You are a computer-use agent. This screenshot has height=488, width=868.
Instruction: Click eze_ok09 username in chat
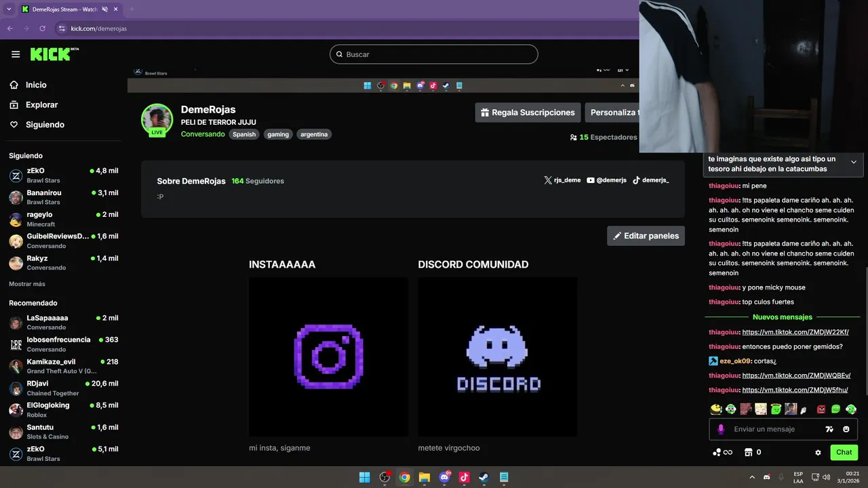pyautogui.click(x=735, y=361)
